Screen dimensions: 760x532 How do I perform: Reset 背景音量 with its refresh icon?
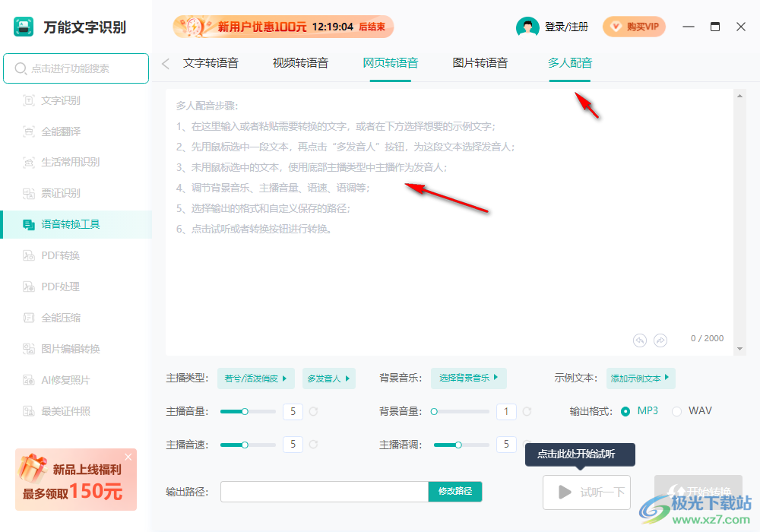pos(527,411)
